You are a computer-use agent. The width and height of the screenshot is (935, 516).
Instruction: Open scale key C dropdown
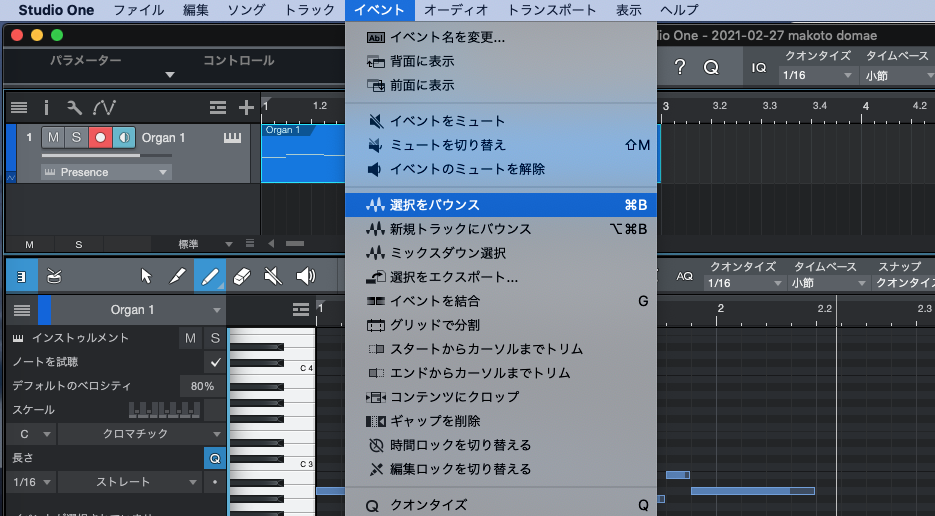click(32, 434)
